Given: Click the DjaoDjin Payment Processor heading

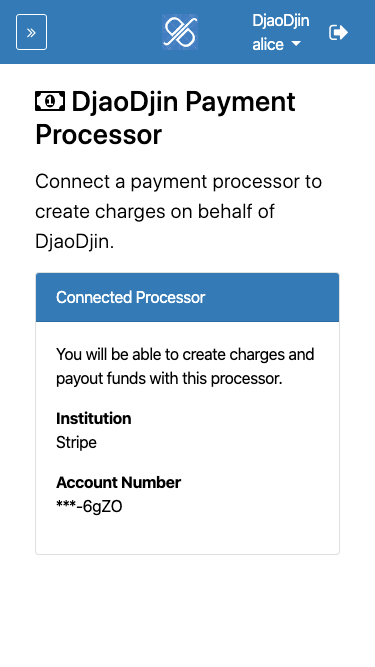Looking at the screenshot, I should coord(165,118).
